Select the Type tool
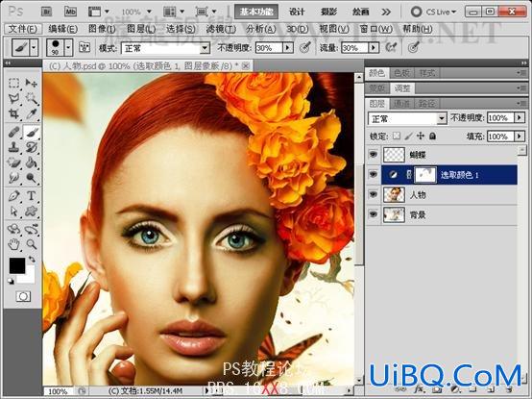The height and width of the screenshot is (399, 532). click(32, 195)
